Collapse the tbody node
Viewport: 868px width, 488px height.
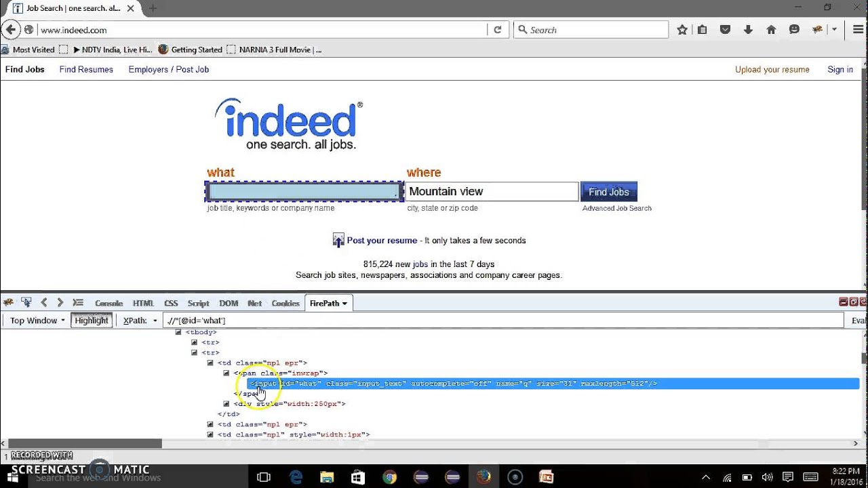pyautogui.click(x=178, y=332)
